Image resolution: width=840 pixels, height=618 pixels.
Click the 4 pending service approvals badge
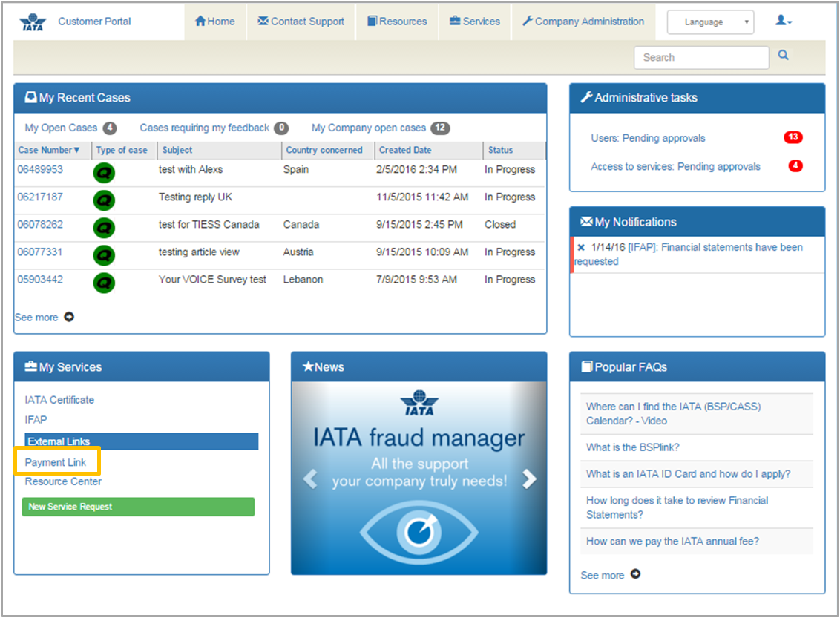coord(795,165)
